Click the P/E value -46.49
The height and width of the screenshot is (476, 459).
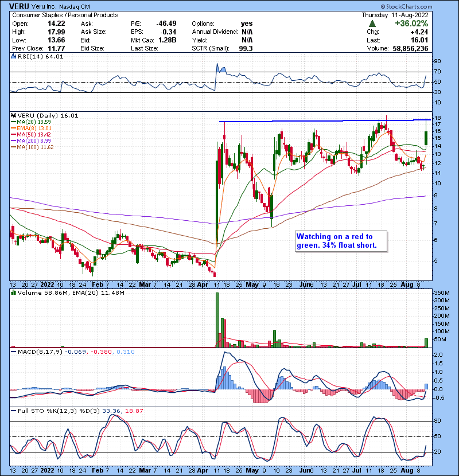pyautogui.click(x=166, y=24)
